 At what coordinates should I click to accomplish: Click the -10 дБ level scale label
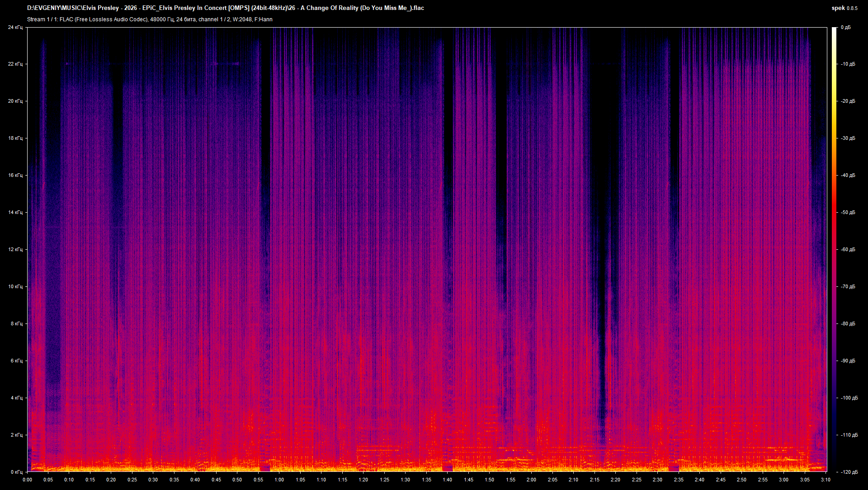coord(848,64)
